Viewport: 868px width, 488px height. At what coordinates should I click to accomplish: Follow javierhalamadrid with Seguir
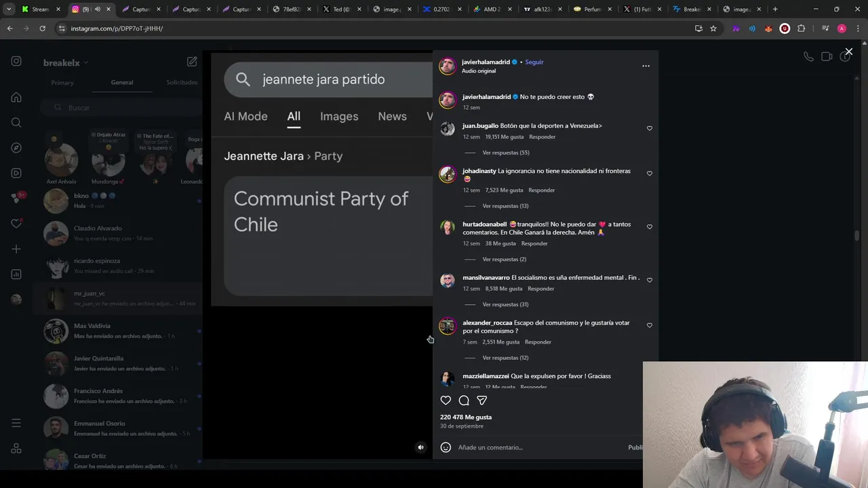point(534,62)
